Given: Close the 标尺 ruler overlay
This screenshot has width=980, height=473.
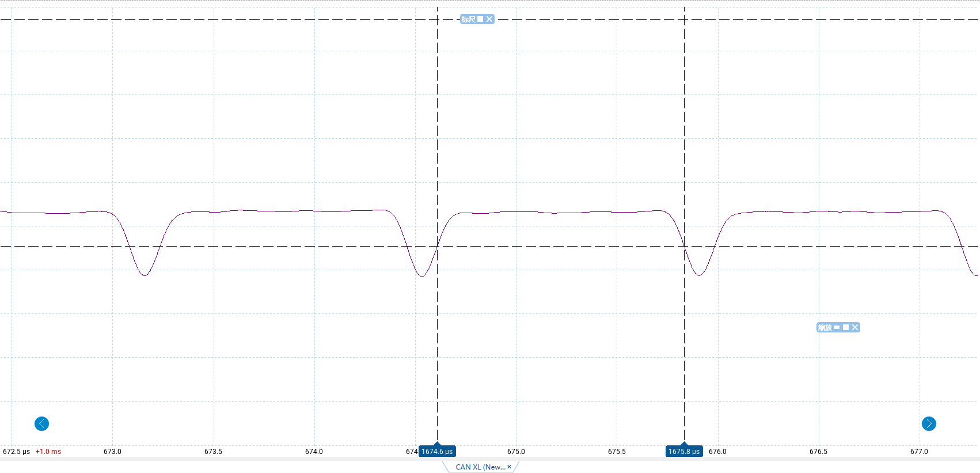Looking at the screenshot, I should (489, 19).
